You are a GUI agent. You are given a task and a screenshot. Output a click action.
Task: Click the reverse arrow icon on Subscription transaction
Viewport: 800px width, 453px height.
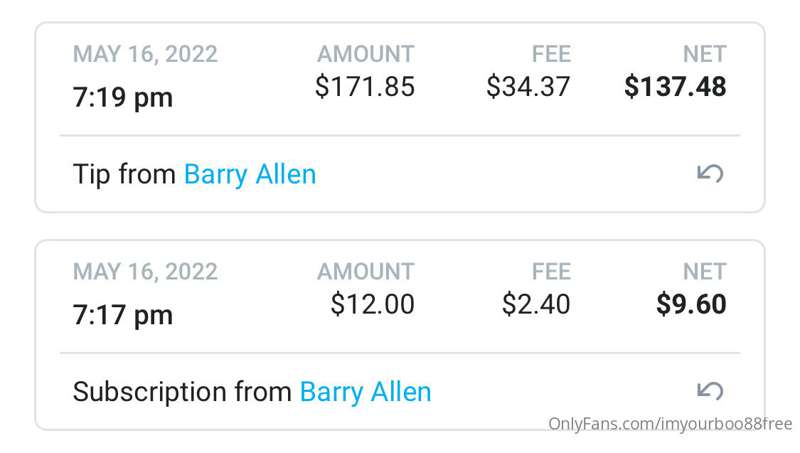coord(710,391)
